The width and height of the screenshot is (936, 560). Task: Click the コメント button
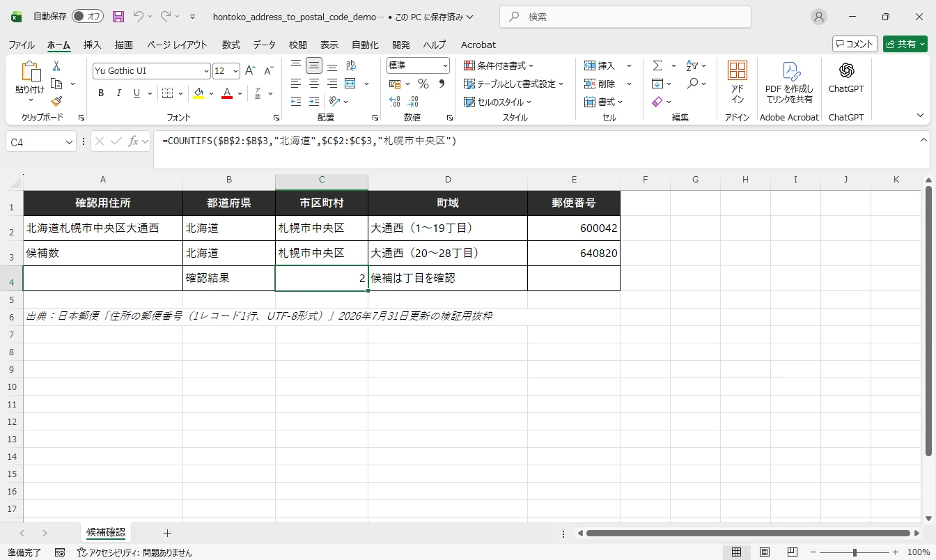point(855,44)
